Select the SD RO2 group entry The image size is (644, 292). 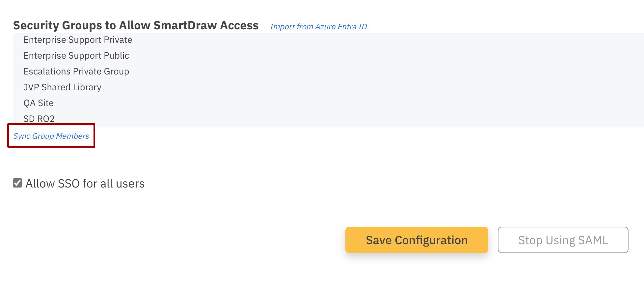(x=39, y=119)
